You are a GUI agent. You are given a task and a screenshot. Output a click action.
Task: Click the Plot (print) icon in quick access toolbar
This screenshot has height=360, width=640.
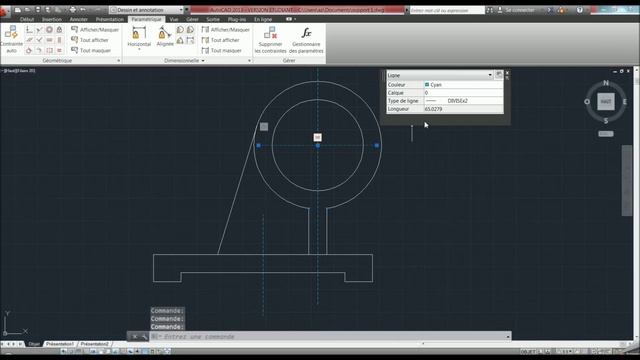pyautogui.click(x=73, y=10)
